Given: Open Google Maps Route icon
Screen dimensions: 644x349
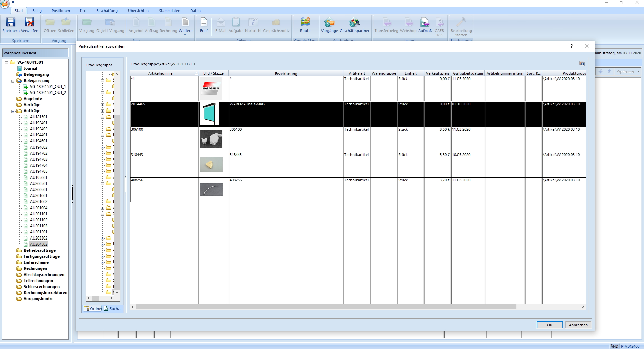Looking at the screenshot, I should [305, 22].
